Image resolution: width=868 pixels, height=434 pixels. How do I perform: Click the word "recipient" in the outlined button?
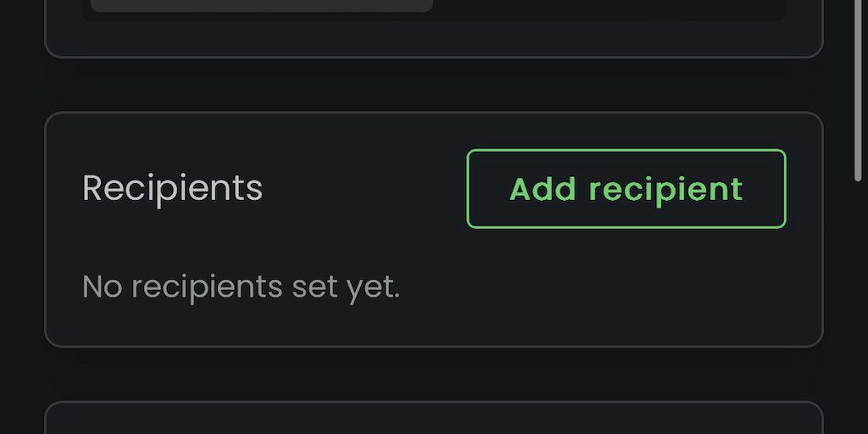[x=666, y=189]
